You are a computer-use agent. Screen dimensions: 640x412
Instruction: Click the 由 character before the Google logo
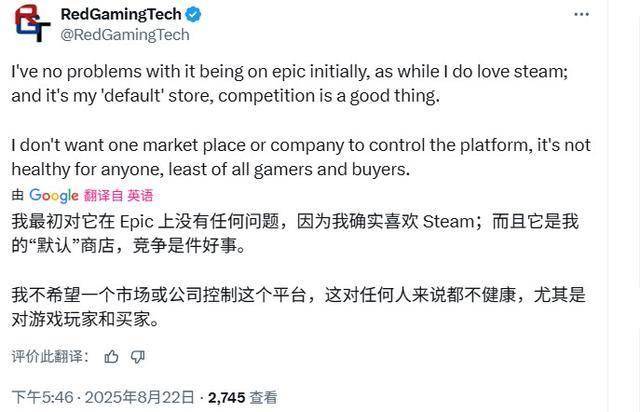click(x=18, y=196)
